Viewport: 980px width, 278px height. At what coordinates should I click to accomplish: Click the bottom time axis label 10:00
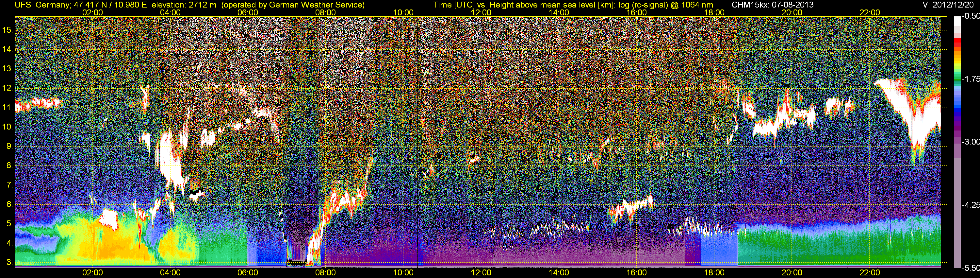(x=403, y=273)
